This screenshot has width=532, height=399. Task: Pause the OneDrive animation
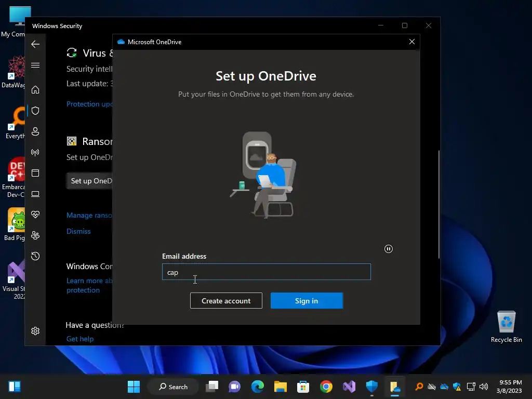tap(389, 249)
